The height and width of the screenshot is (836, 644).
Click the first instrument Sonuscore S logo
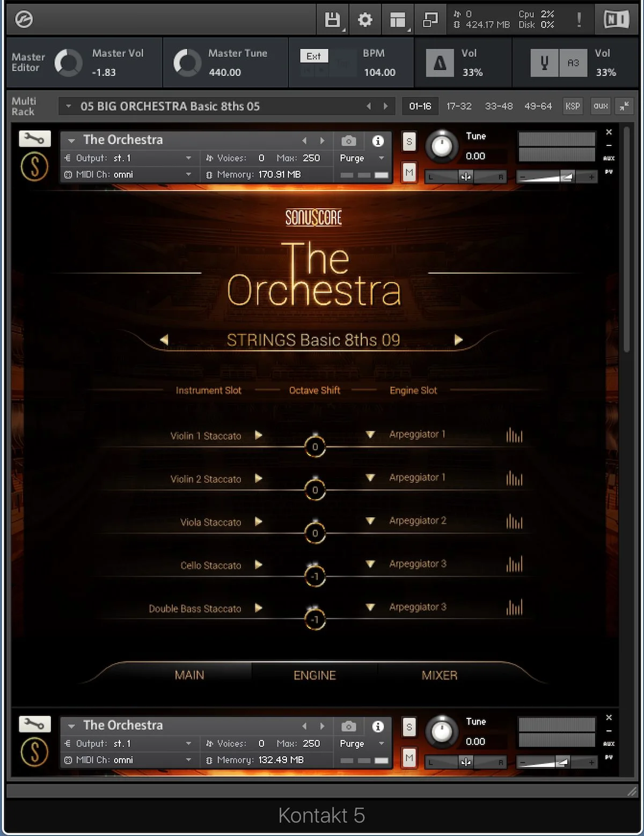34,166
